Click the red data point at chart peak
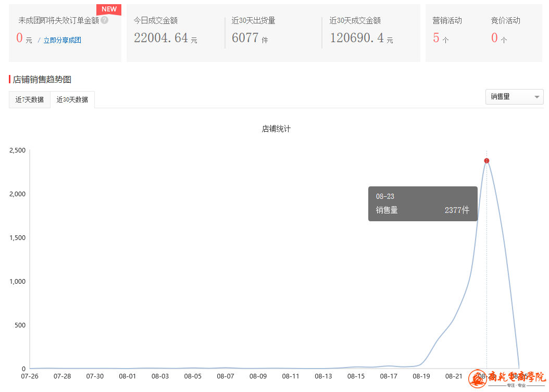This screenshot has height=392, width=549. [x=486, y=161]
